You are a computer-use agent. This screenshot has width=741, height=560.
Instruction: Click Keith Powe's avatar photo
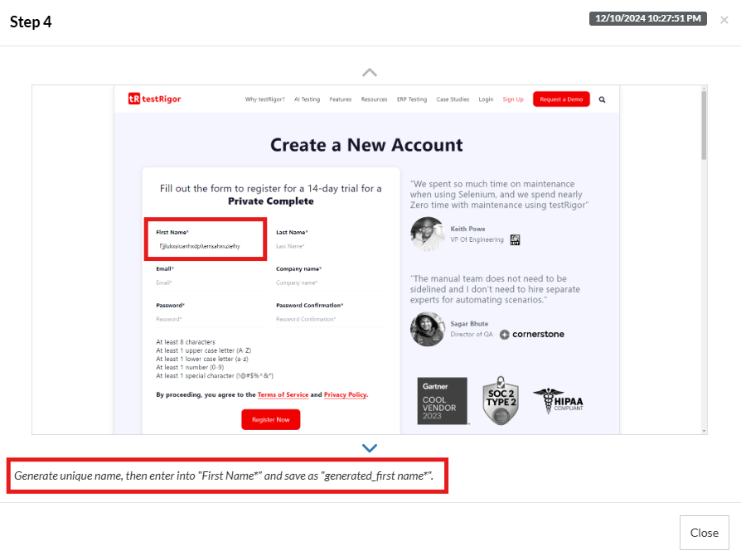(x=428, y=234)
